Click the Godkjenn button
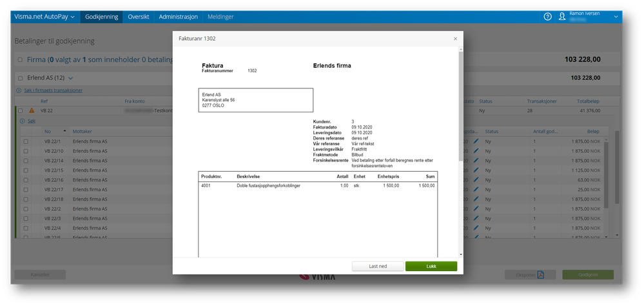Image resolution: width=644 pixels, height=306 pixels. 588,275
